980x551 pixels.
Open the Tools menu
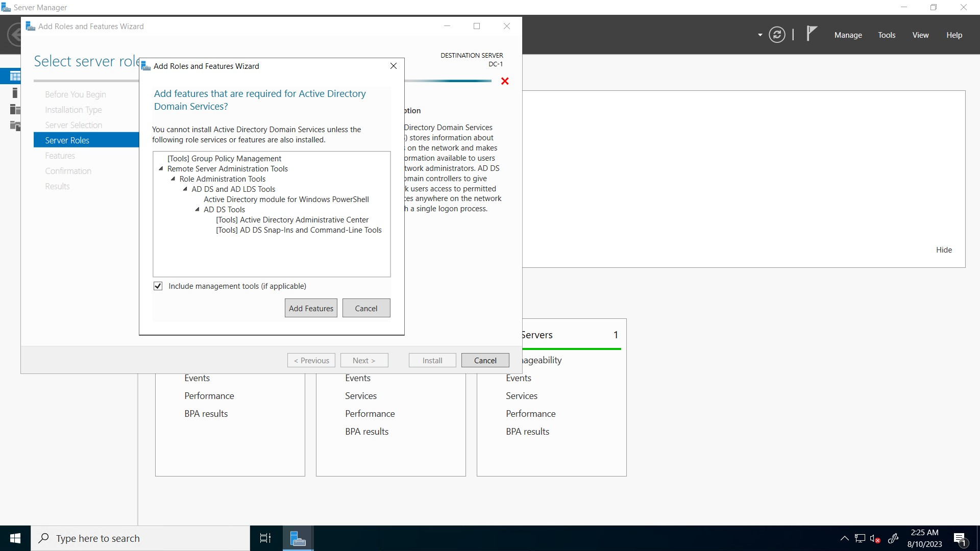point(887,35)
